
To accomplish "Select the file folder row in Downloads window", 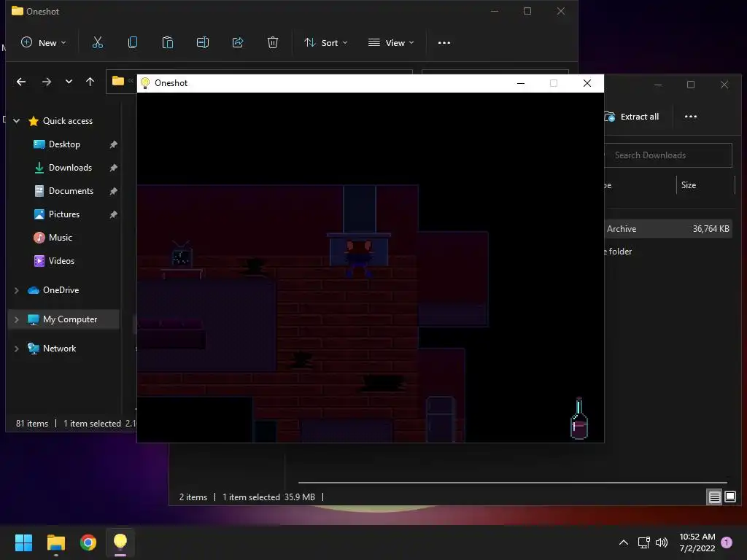I will [x=668, y=252].
